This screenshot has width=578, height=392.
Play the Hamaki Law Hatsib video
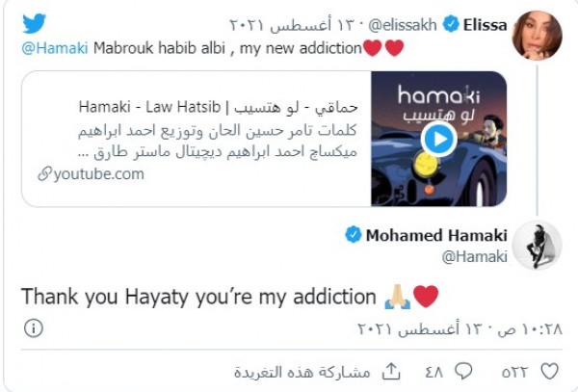click(x=438, y=139)
